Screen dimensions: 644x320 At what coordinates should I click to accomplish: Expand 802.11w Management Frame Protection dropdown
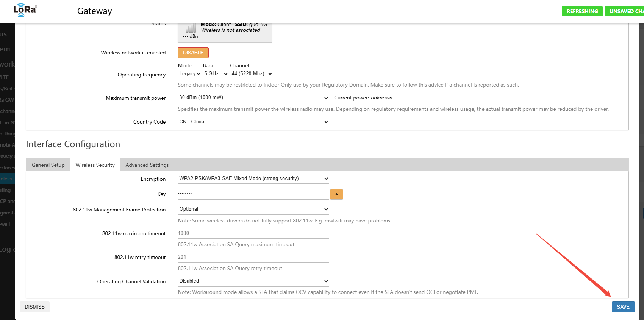point(253,209)
